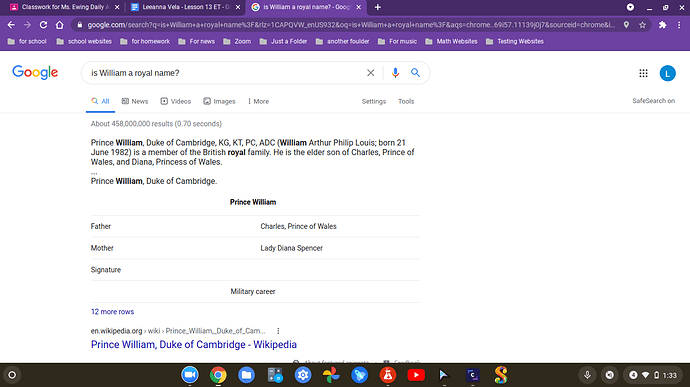Image resolution: width=690 pixels, height=387 pixels.
Task: Launch YouTube from the shelf
Action: click(x=416, y=375)
